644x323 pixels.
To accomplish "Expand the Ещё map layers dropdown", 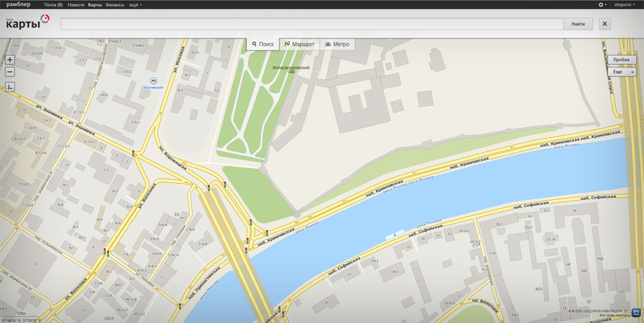I will (x=622, y=72).
